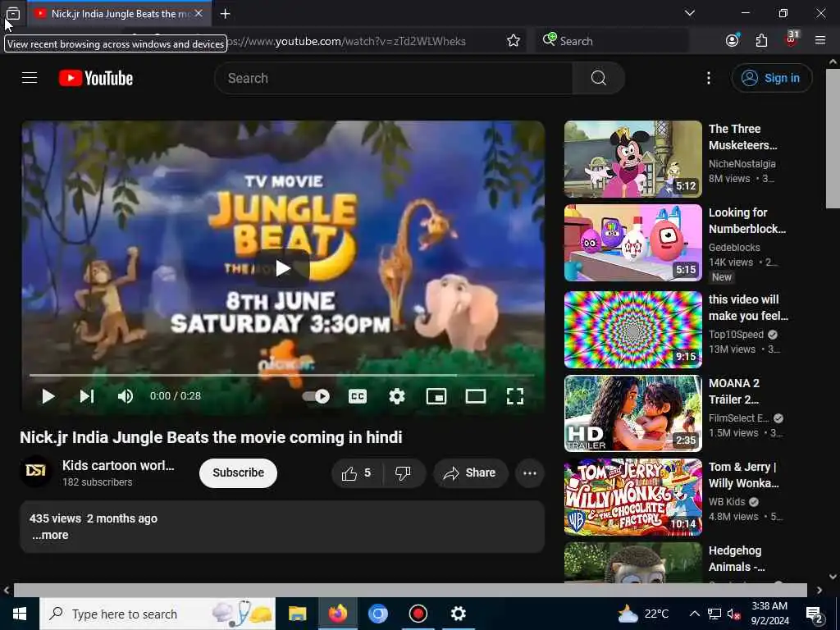Enable miniplayer mode
This screenshot has height=630, width=840.
click(x=436, y=396)
